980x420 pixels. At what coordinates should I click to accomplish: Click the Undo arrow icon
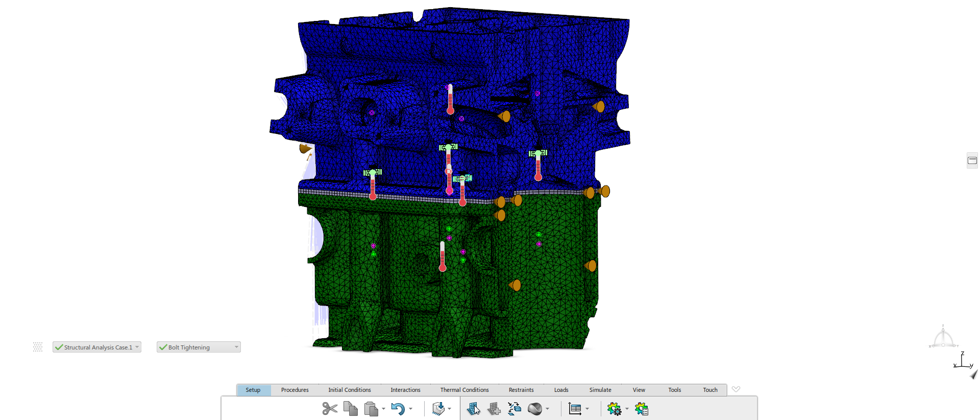click(398, 409)
